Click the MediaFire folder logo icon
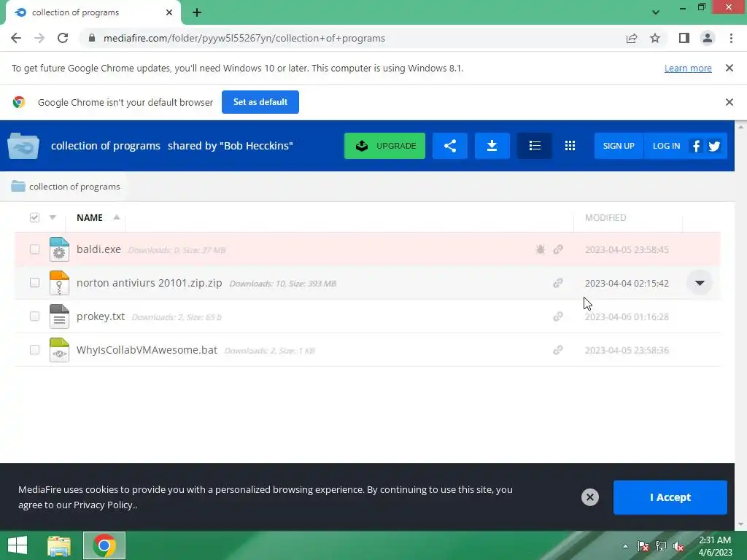 [x=23, y=146]
